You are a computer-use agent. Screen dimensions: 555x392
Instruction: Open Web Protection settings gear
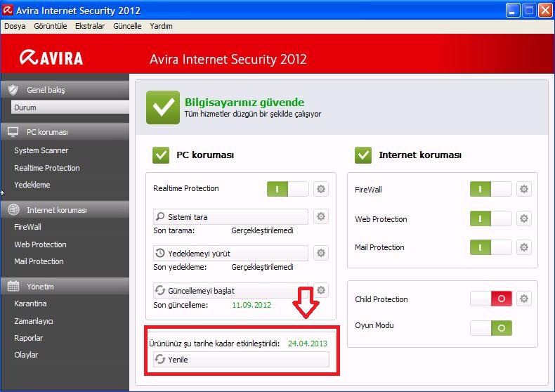click(x=524, y=218)
